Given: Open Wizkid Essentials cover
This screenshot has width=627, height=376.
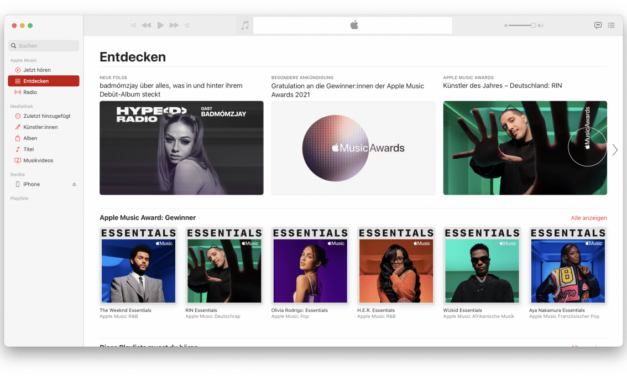Looking at the screenshot, I should pyautogui.click(x=482, y=266).
